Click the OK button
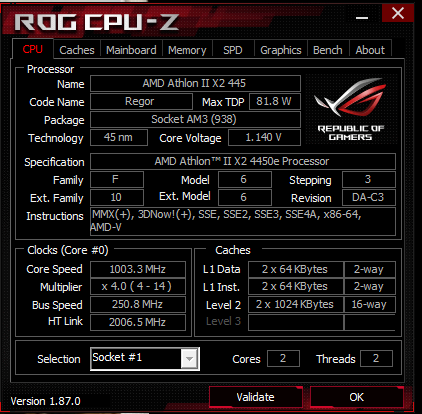Viewport: 422px width, 414px height. 357,397
